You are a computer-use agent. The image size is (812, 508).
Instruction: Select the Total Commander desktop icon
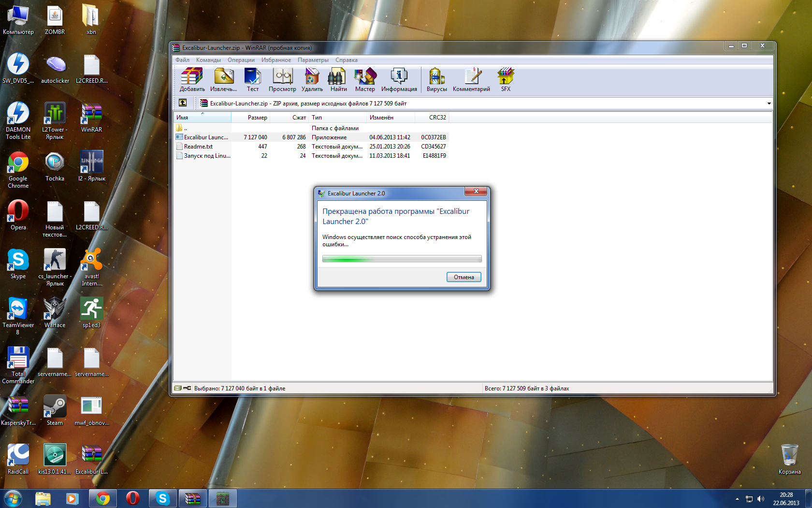pos(18,365)
